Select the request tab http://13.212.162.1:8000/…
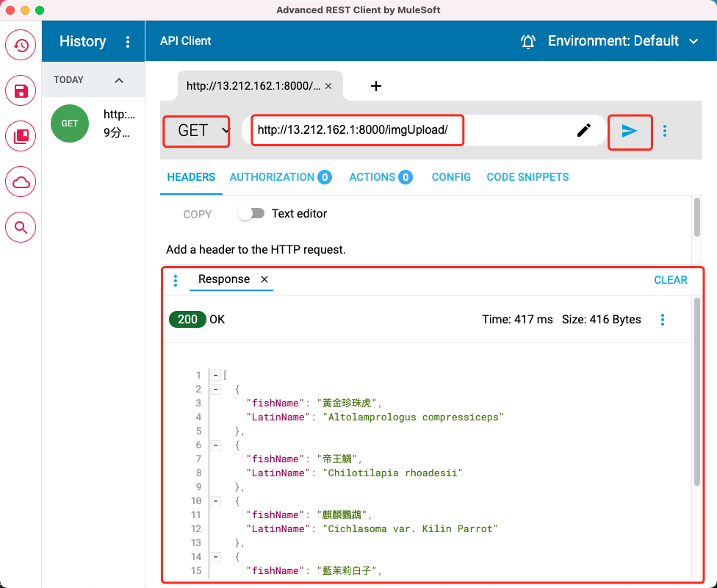 click(x=253, y=86)
